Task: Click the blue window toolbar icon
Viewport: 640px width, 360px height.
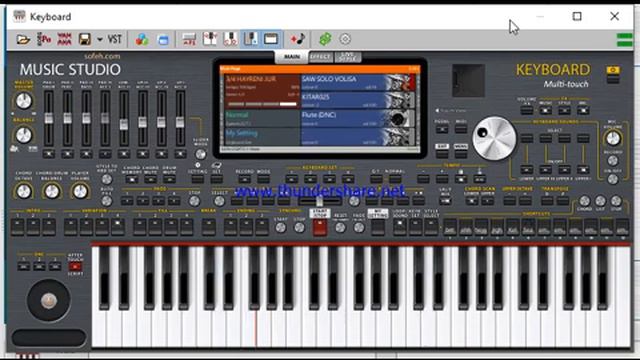Action: point(163,40)
